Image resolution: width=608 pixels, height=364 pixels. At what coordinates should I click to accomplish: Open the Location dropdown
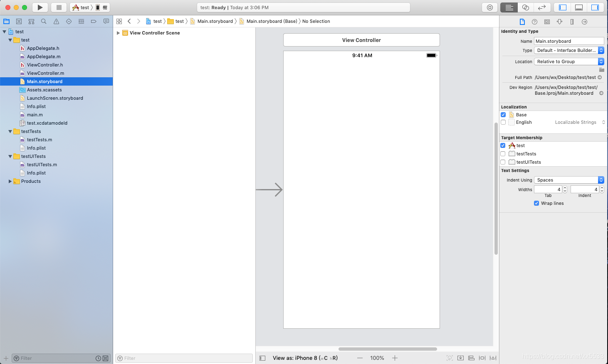(569, 61)
